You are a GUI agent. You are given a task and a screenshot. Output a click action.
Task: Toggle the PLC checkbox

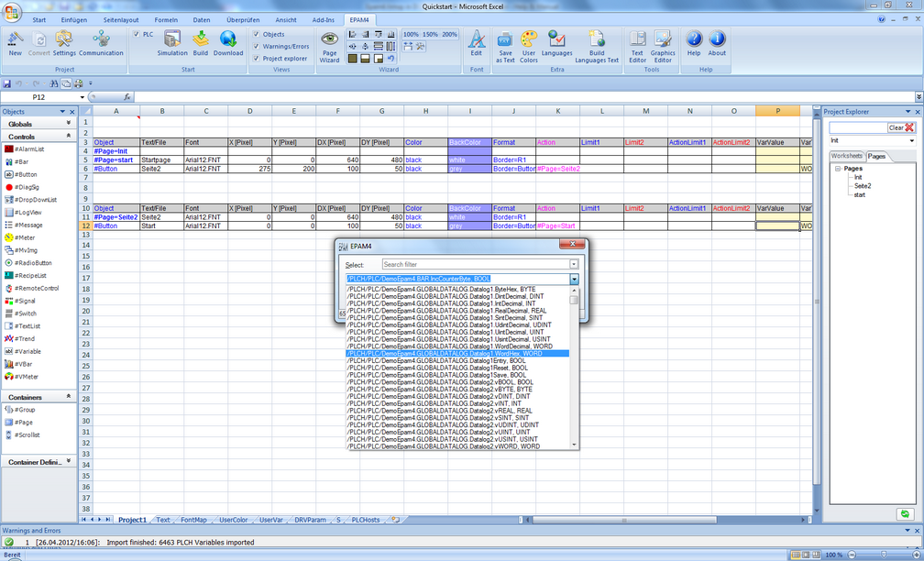pos(137,34)
